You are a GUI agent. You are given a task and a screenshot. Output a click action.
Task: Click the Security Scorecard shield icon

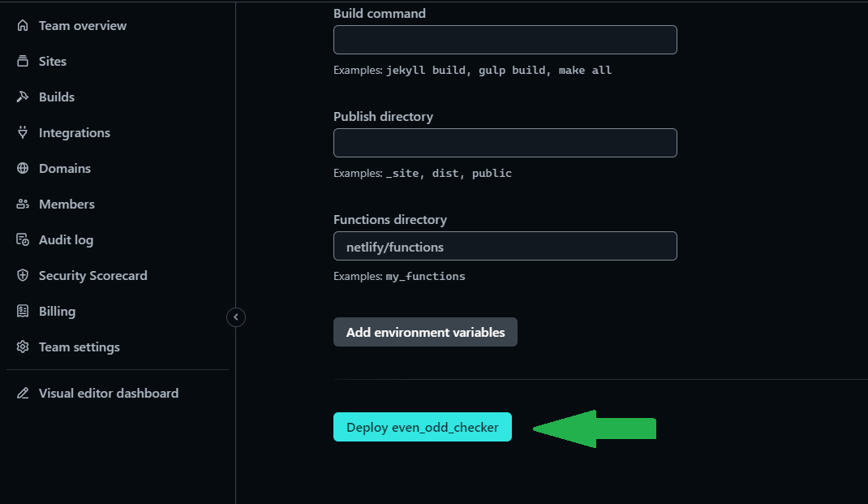click(23, 276)
